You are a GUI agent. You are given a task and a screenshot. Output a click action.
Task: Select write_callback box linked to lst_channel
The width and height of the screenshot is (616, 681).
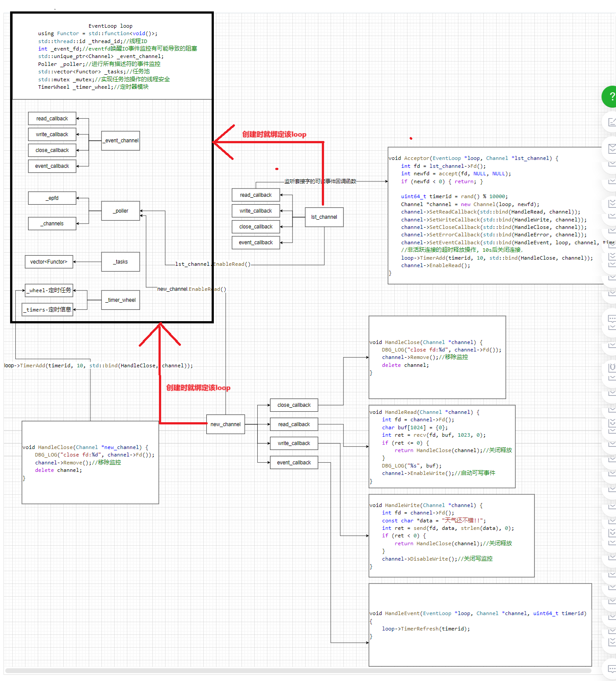coord(256,211)
